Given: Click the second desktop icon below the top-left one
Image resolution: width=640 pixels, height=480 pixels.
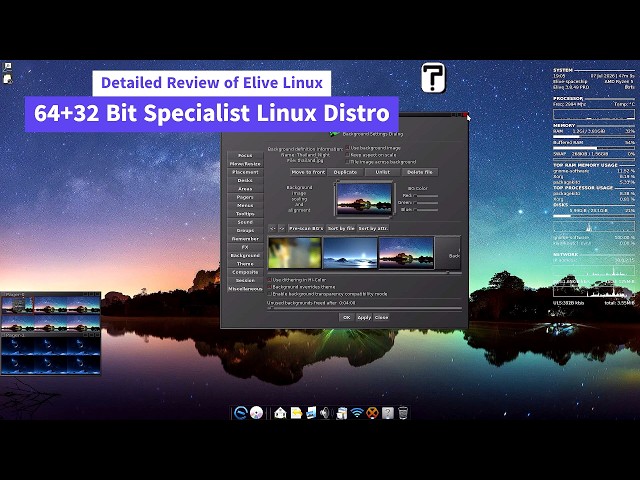Looking at the screenshot, I should click(7, 79).
